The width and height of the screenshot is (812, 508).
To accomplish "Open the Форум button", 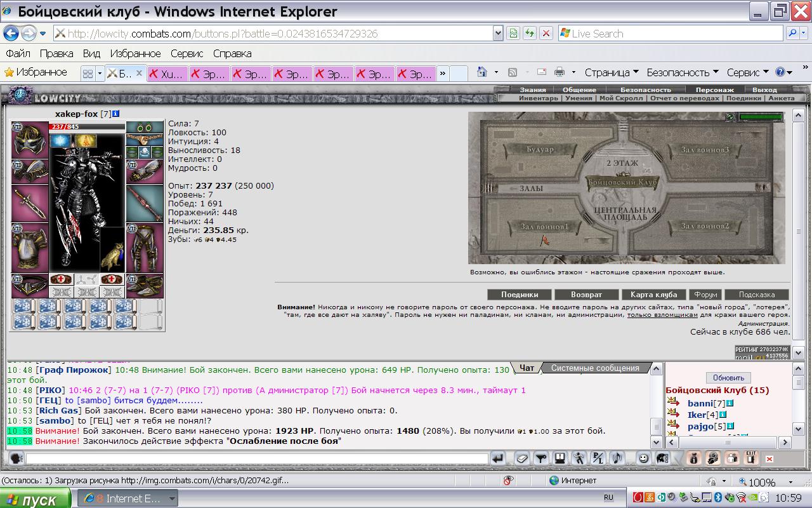I will (x=705, y=295).
